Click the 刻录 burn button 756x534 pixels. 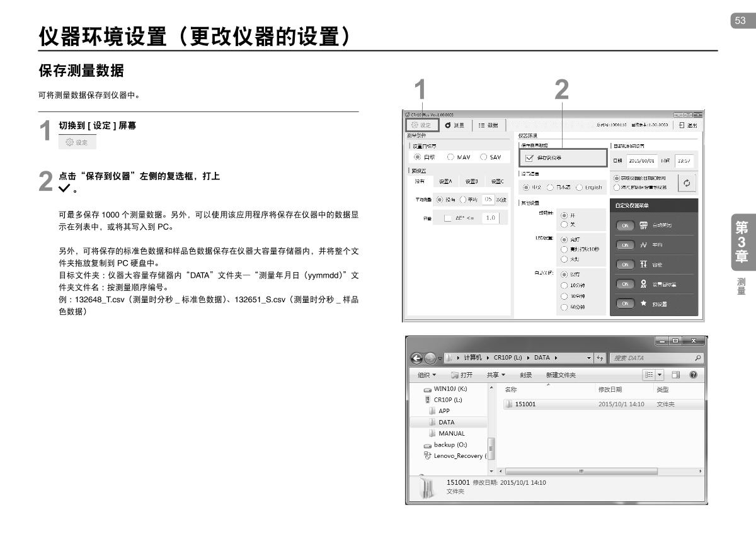click(x=525, y=375)
